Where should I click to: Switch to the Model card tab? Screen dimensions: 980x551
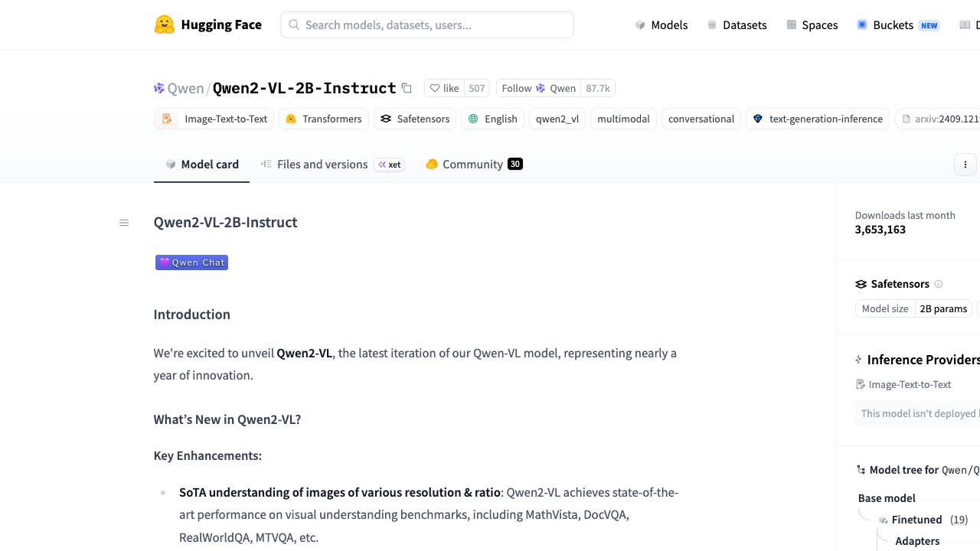(202, 165)
